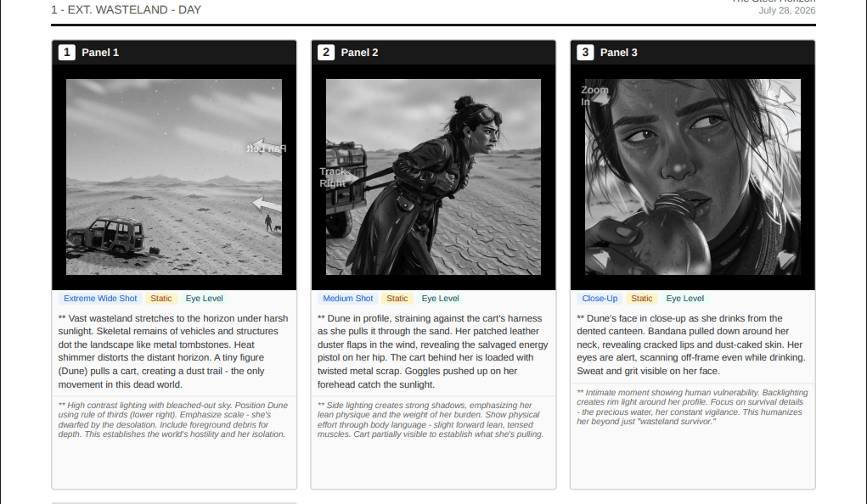Click Panel 2 description text about harness

433,351
